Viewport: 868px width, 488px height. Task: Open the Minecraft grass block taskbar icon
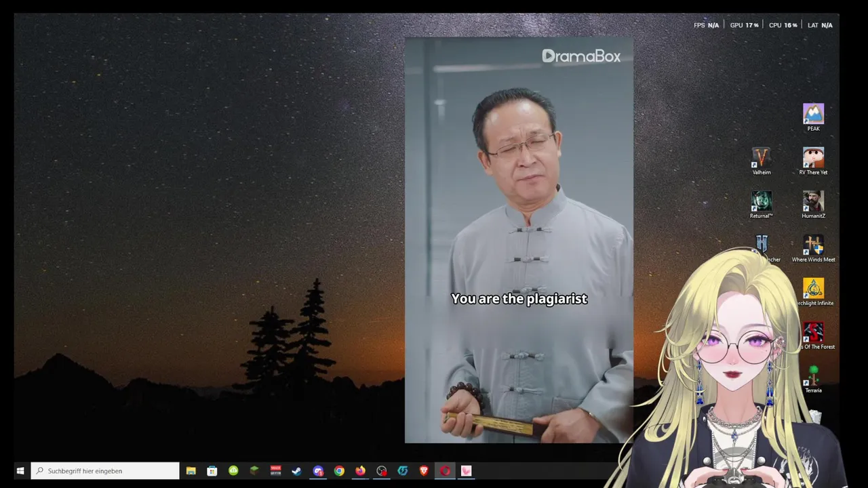pyautogui.click(x=254, y=470)
